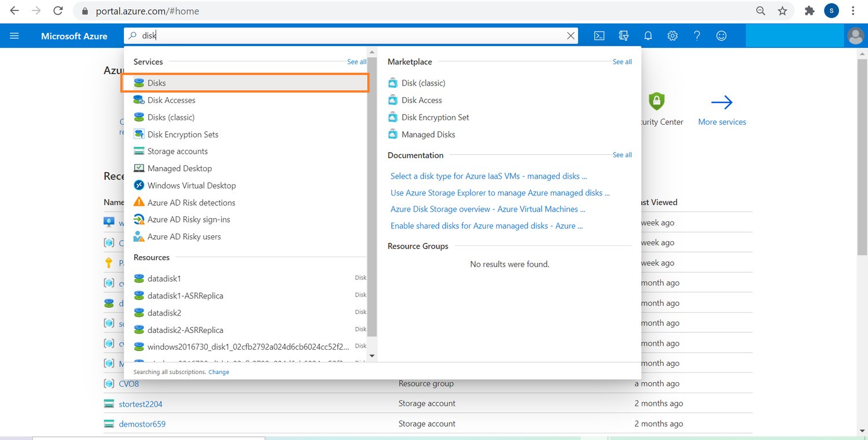868x440 pixels.
Task: Open the hamburger portal menu
Action: tap(14, 36)
